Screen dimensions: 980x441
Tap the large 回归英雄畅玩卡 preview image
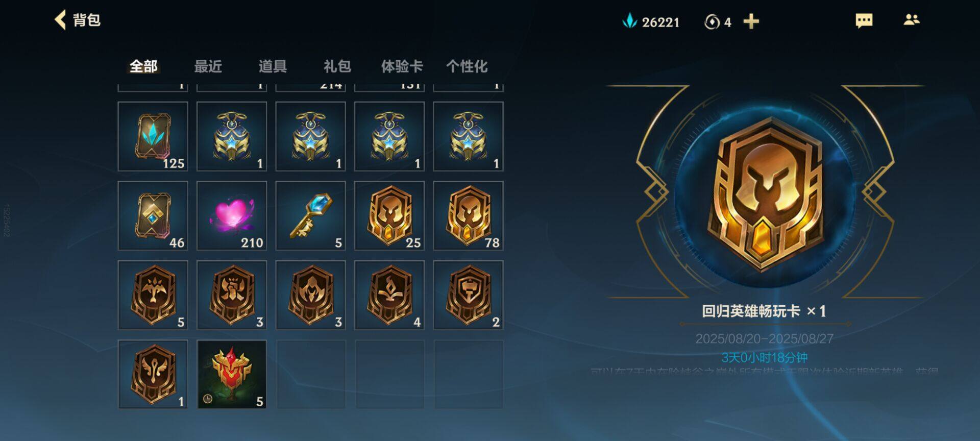pos(765,194)
